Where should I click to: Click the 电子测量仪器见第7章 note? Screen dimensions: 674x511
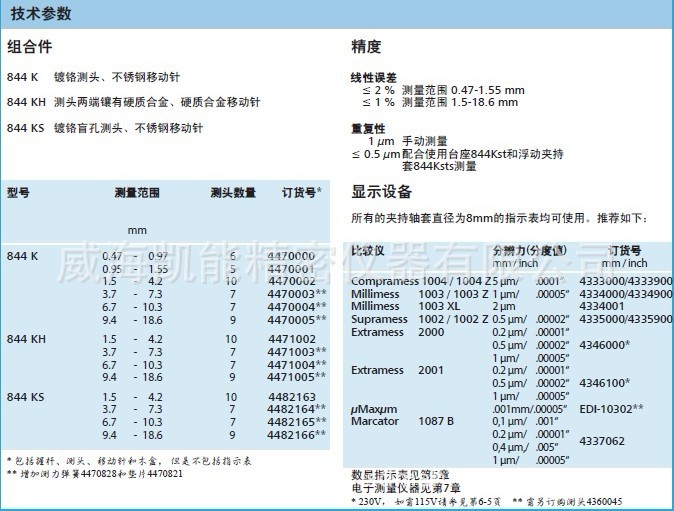click(406, 488)
